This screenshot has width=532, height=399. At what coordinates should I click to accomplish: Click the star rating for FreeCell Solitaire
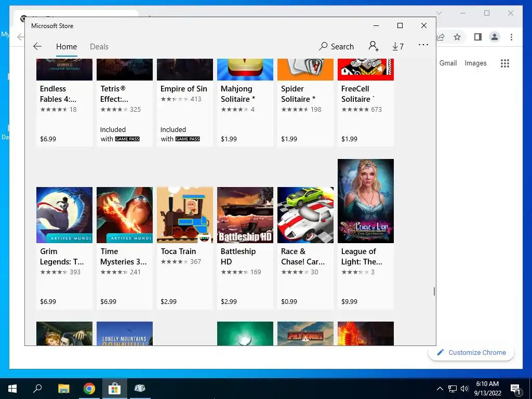[355, 109]
